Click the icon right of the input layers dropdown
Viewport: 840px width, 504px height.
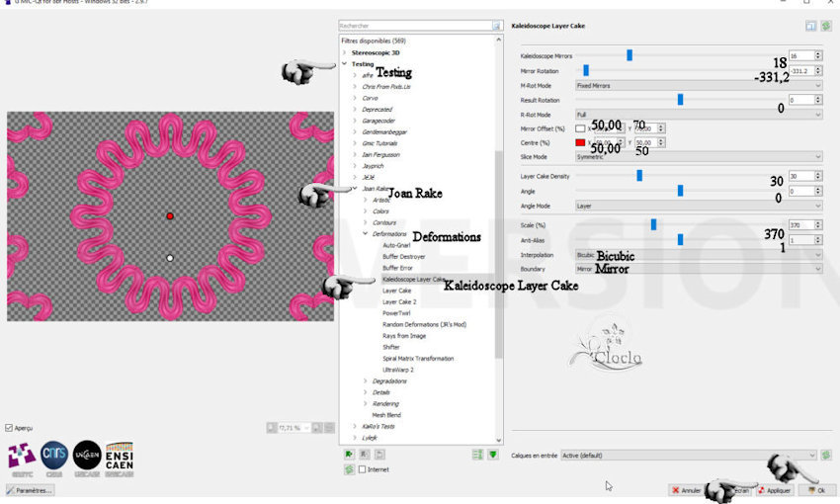(x=826, y=455)
